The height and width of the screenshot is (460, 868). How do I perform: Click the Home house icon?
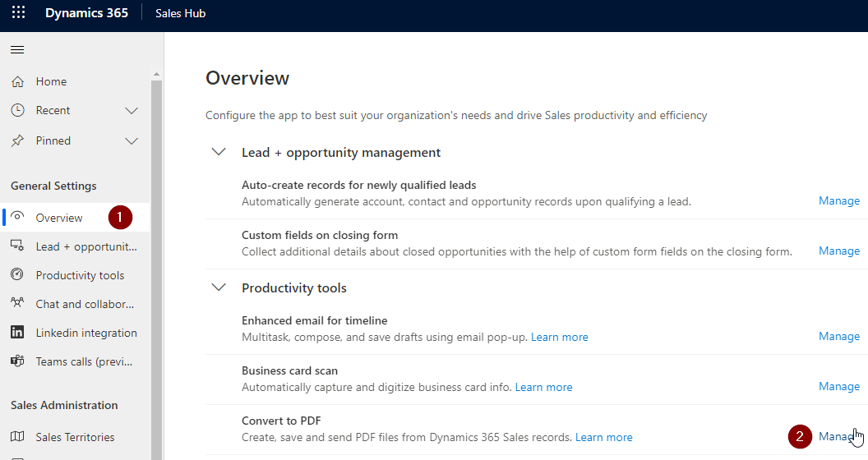[x=18, y=82]
